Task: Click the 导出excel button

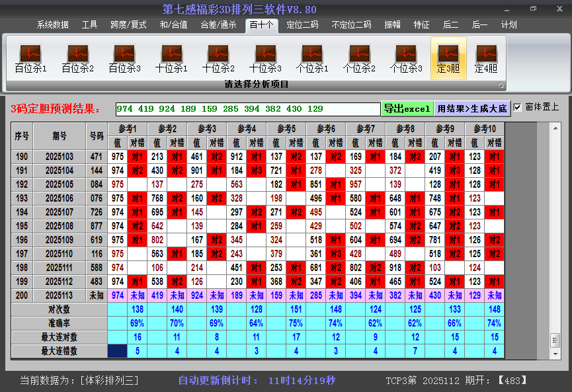Action: (x=407, y=108)
